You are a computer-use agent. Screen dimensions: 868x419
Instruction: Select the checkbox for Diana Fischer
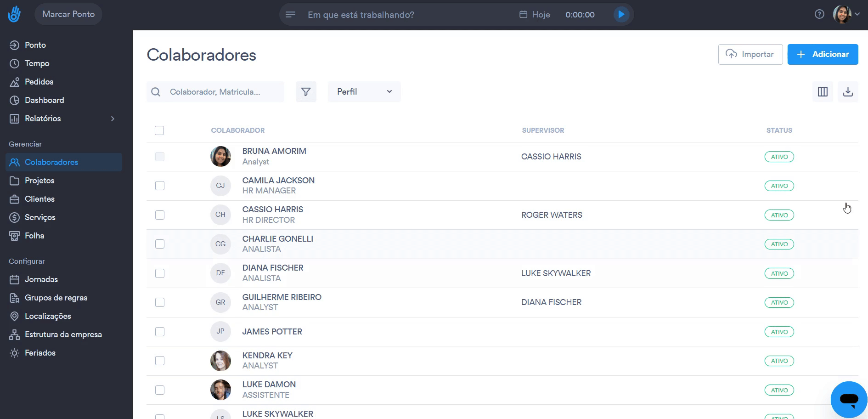pyautogui.click(x=160, y=273)
